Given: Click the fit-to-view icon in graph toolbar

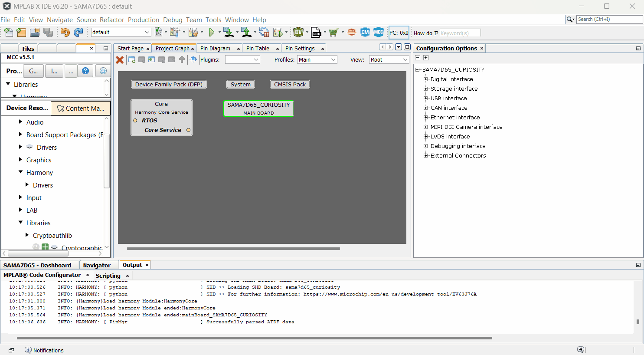Looking at the screenshot, I should 193,59.
